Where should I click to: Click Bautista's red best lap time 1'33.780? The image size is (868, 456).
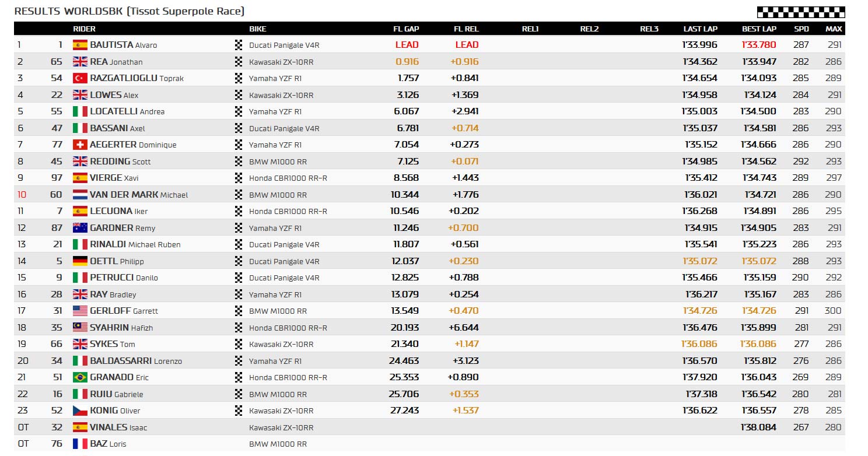pyautogui.click(x=759, y=45)
